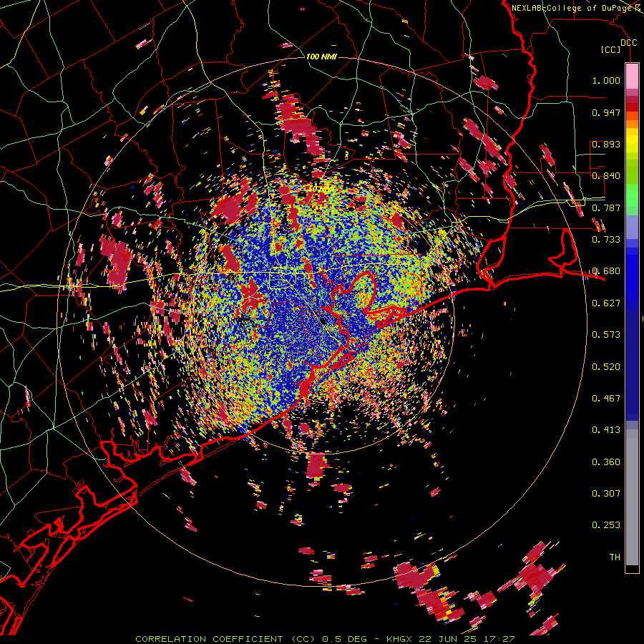
Task: Pick the light pink segment of color bar
Action: point(632,77)
